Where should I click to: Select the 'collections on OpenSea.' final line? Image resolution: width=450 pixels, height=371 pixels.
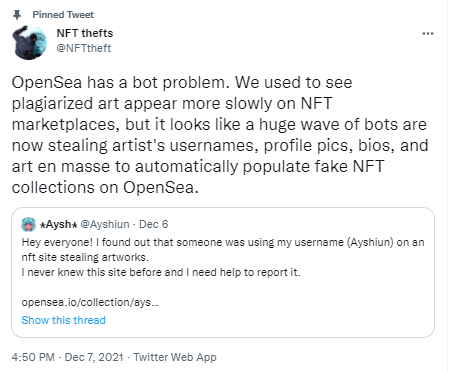coord(105,187)
